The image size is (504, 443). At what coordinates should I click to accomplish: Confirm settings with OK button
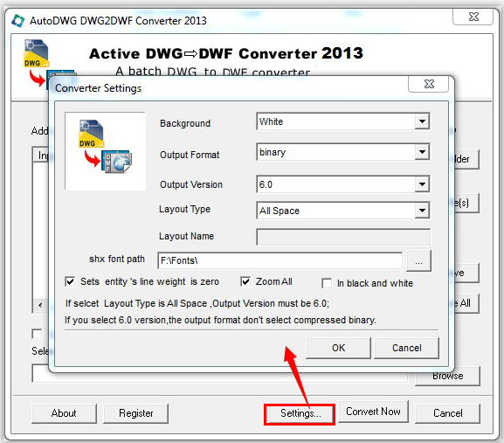pyautogui.click(x=338, y=348)
